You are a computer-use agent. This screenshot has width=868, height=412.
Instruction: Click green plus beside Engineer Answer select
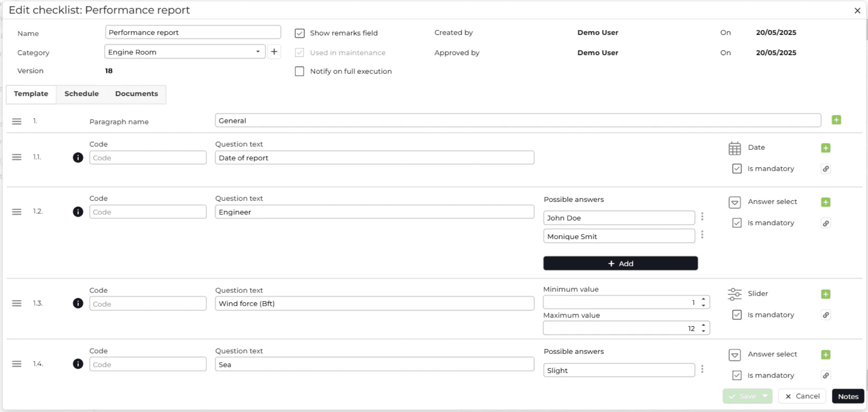(825, 202)
